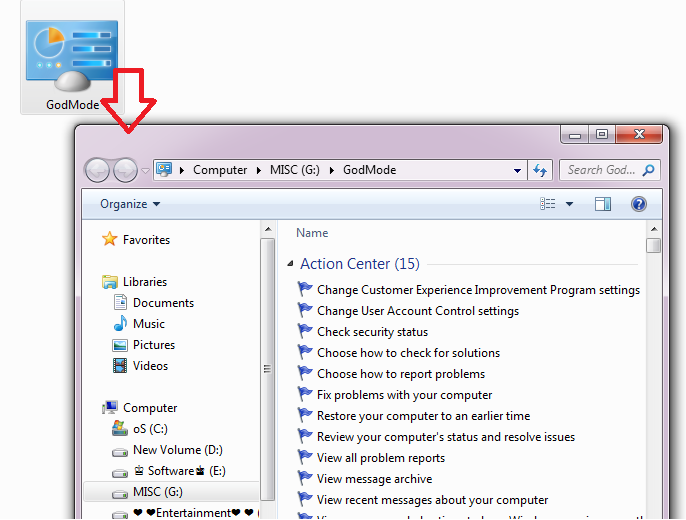Click the navigation pane scrollbar thumb
Image resolution: width=686 pixels, height=520 pixels.
[x=268, y=369]
